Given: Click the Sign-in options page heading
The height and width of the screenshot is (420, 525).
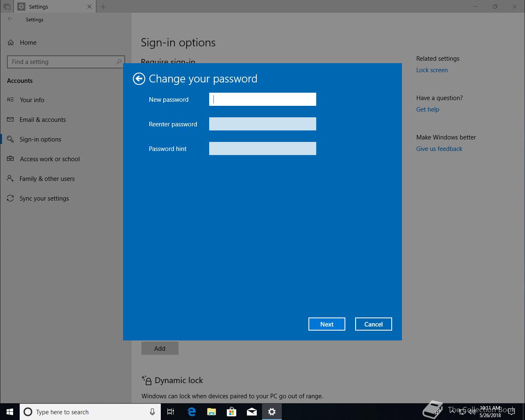Looking at the screenshot, I should point(178,43).
